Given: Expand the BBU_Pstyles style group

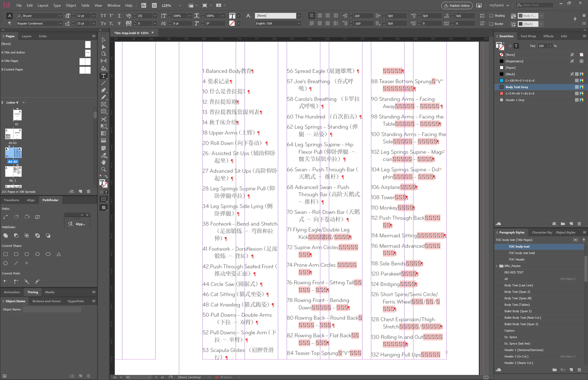Looking at the screenshot, I should pos(497,266).
